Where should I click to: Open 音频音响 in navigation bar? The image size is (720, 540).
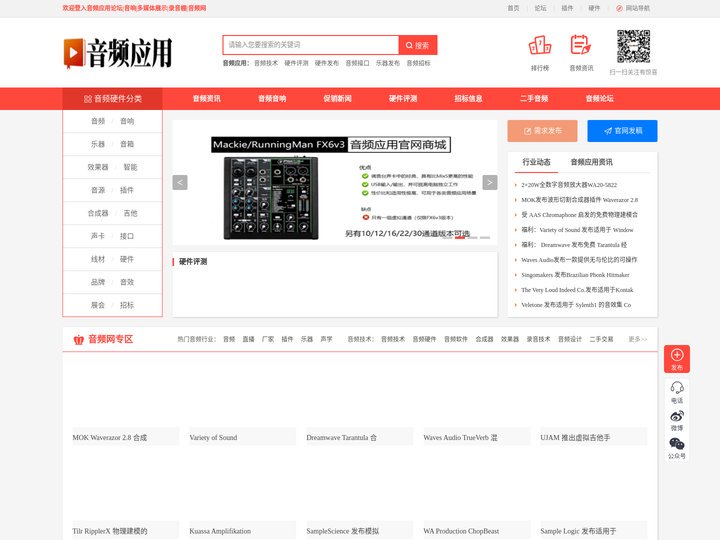(272, 98)
